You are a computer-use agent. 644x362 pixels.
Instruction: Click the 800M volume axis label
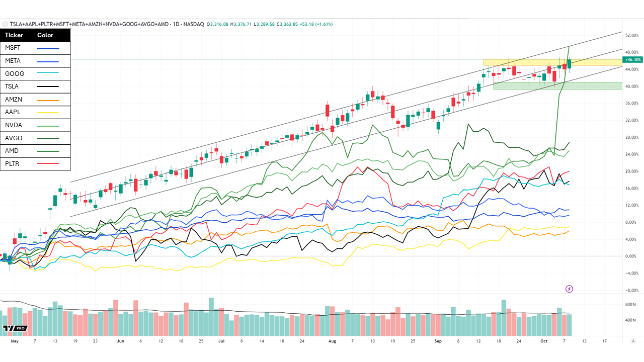[x=631, y=305]
